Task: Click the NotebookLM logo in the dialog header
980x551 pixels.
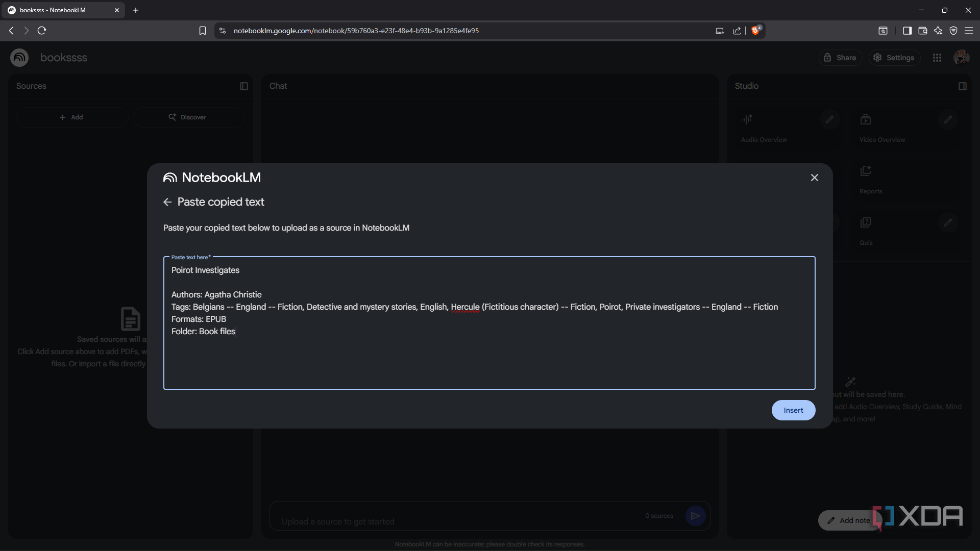Action: [212, 178]
